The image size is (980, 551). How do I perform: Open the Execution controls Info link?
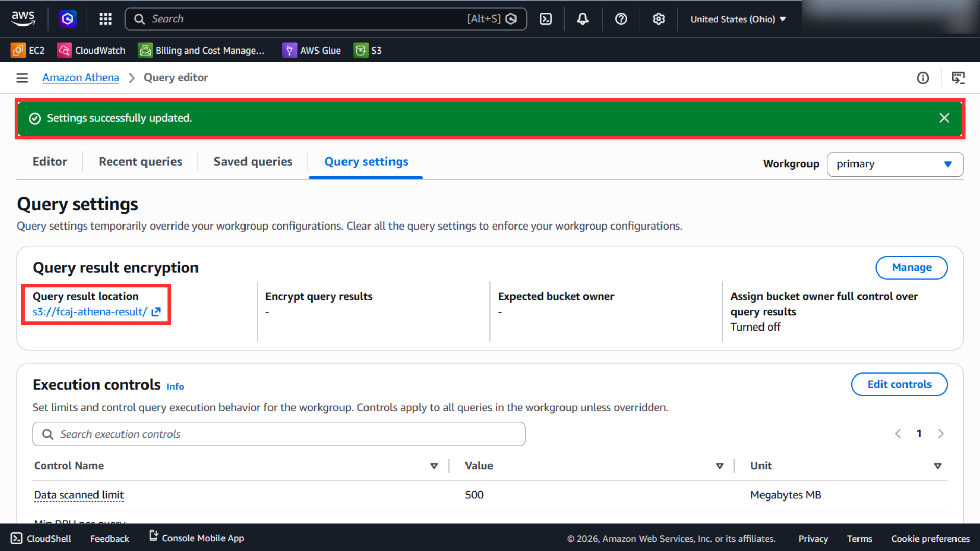pyautogui.click(x=175, y=386)
